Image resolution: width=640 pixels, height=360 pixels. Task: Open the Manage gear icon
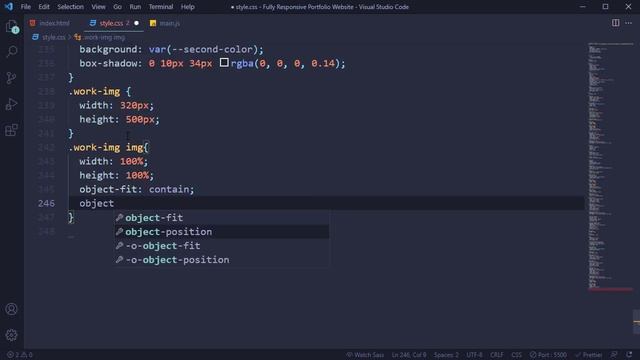pos(11,335)
